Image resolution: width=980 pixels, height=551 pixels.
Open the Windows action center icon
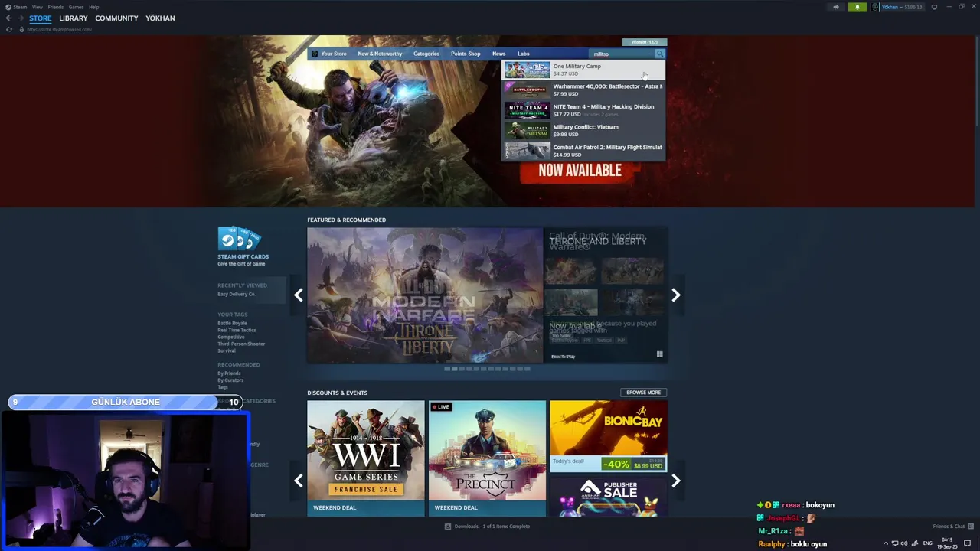(x=967, y=543)
